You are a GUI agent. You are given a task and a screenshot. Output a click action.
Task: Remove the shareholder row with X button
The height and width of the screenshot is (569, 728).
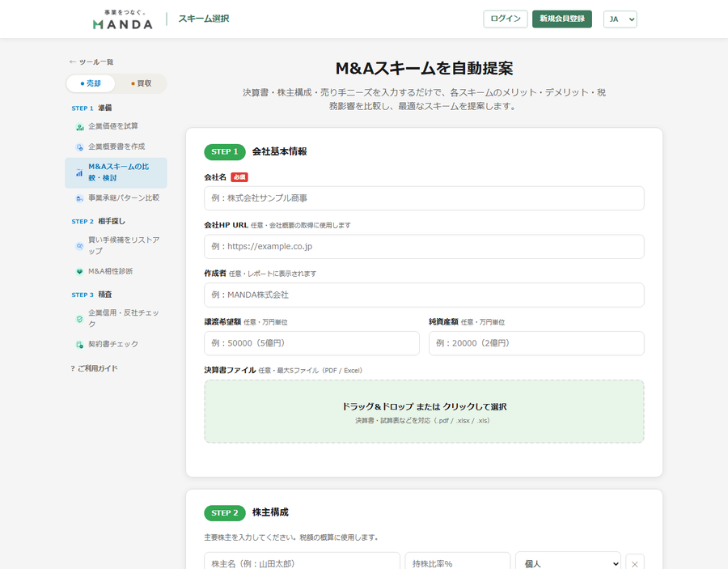[635, 563]
